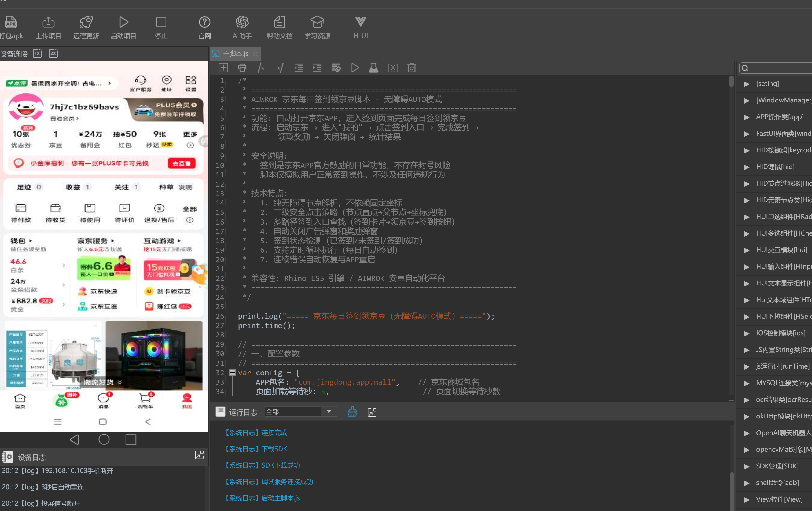Expand the js运行时[runTime] node
The image size is (812, 511).
pyautogui.click(x=747, y=366)
